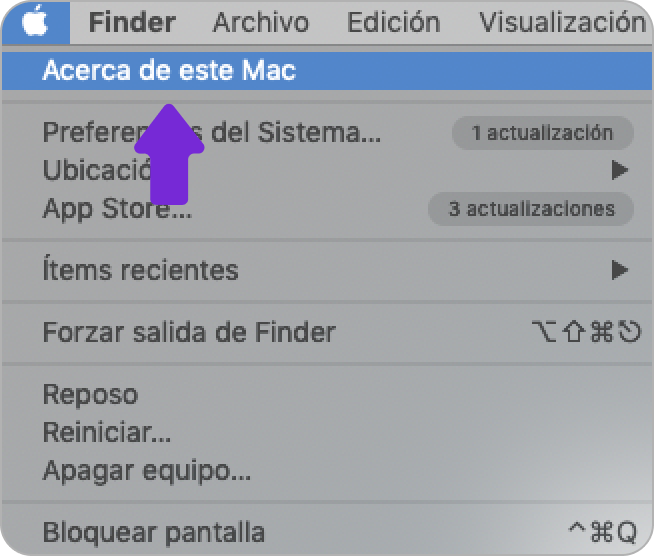This screenshot has width=654, height=556.
Task: Choose Forzar salida de Finder
Action: [189, 332]
